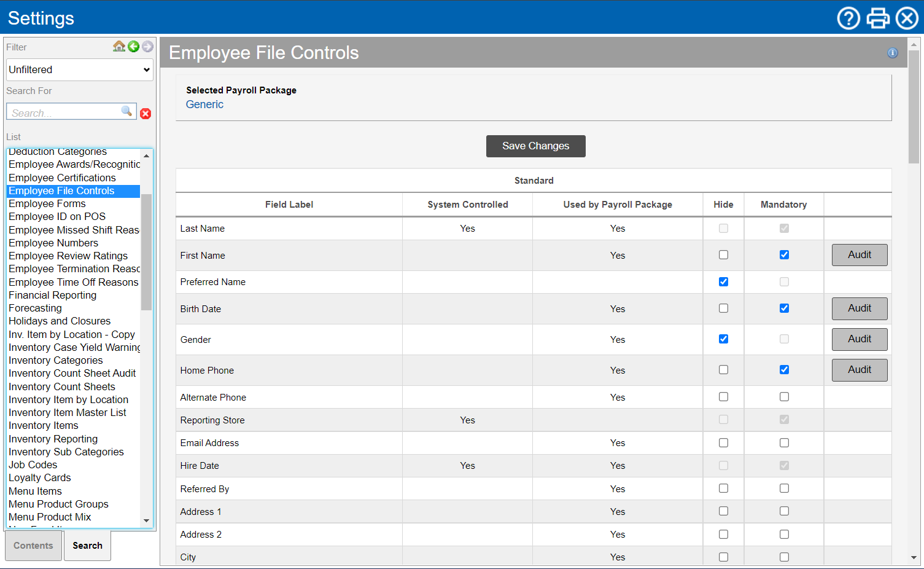Viewport: 924px width, 569px height.
Task: Click the grey forward arrow icon
Action: (147, 47)
